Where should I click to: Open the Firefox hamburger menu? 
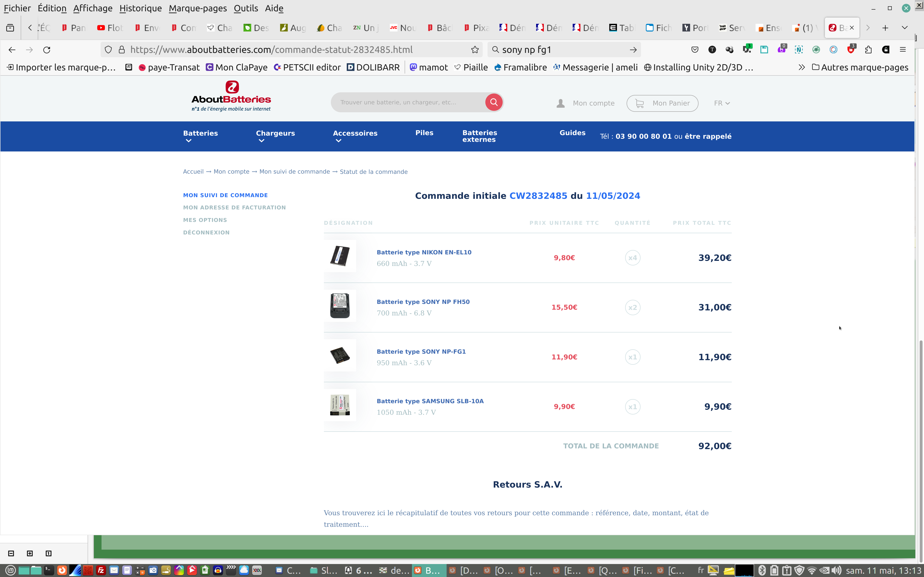tap(903, 50)
